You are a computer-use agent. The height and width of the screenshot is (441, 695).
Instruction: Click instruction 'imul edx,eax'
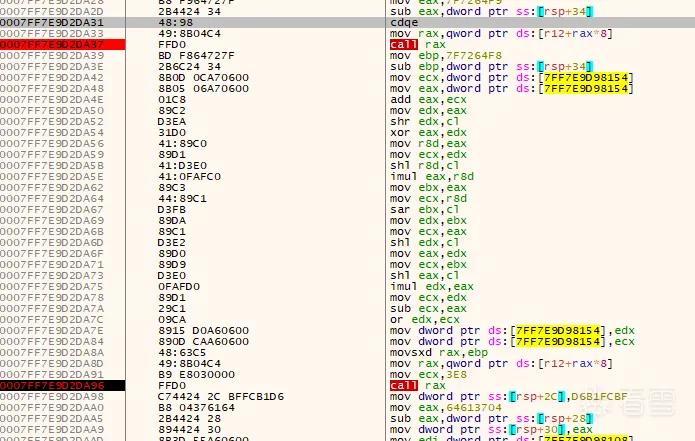tap(432, 286)
